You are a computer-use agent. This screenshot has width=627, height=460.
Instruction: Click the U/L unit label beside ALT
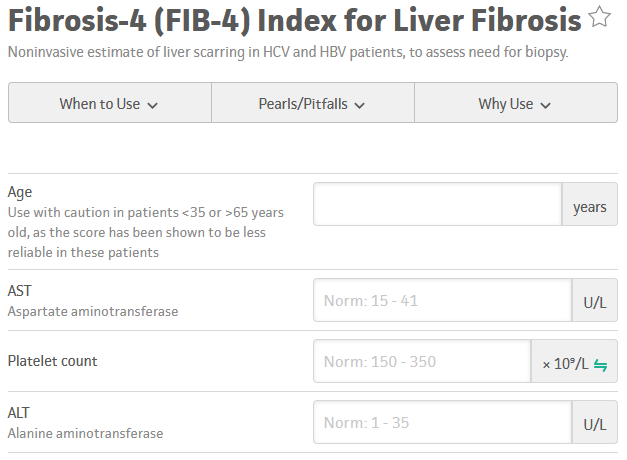[594, 424]
